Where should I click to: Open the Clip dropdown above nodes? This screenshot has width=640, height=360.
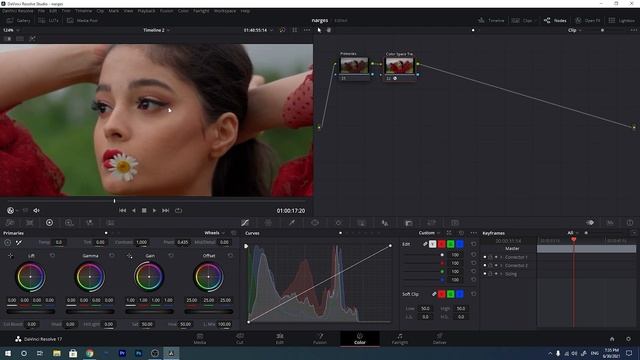tap(575, 30)
